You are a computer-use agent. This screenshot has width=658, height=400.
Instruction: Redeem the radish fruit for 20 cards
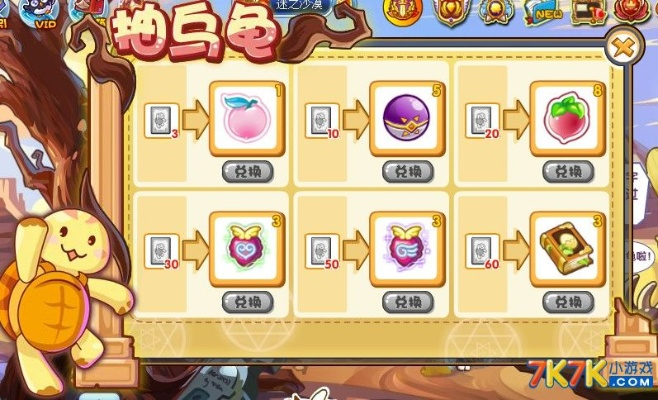click(568, 172)
